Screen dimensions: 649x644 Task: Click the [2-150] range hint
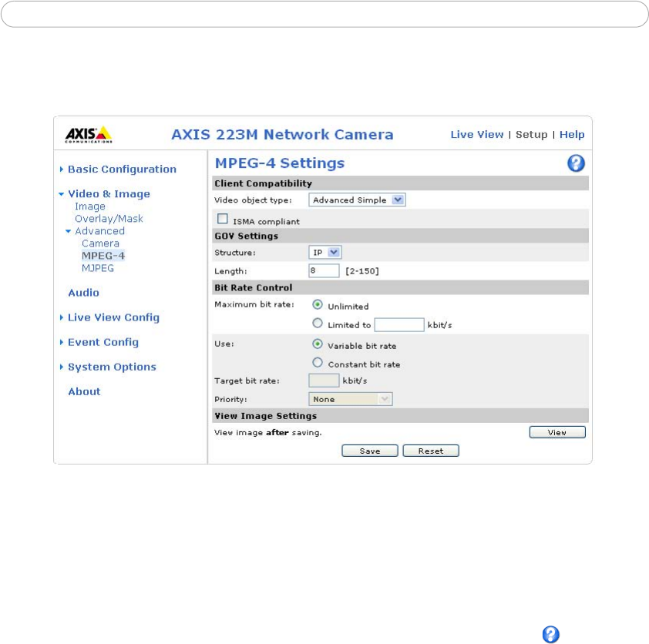point(362,271)
